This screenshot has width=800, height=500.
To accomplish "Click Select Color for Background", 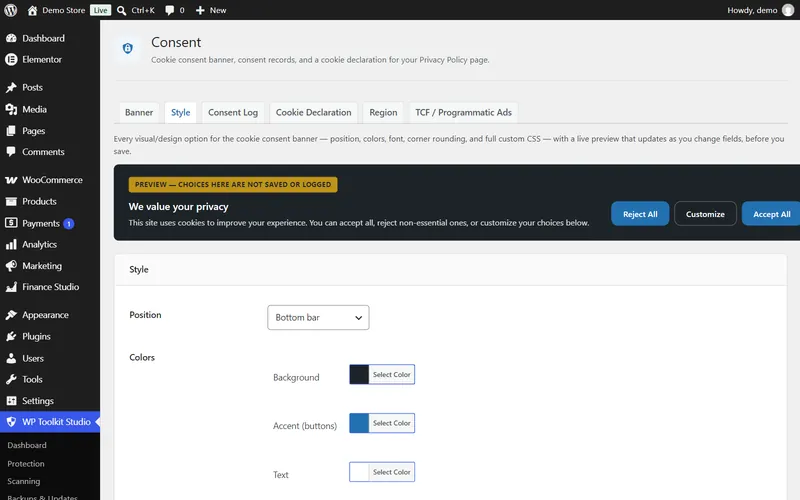I will tap(391, 374).
